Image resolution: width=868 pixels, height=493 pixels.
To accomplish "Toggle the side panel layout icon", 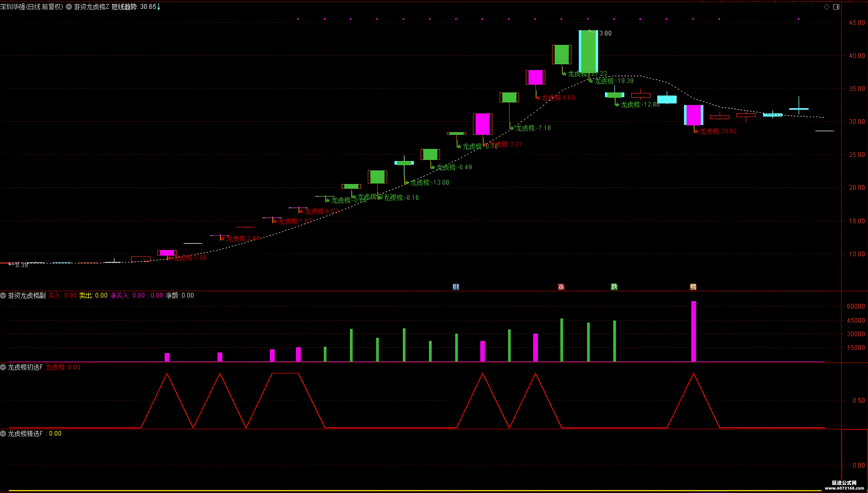I will tap(836, 7).
